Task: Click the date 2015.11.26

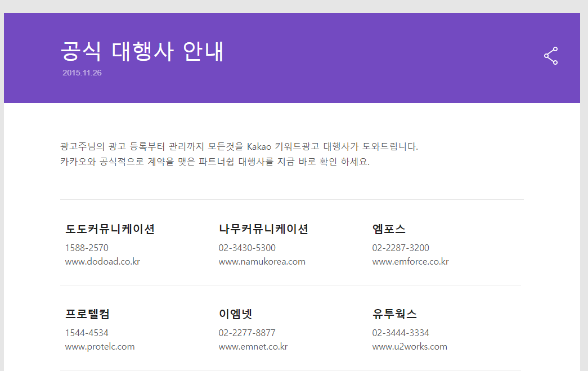Action: (82, 73)
